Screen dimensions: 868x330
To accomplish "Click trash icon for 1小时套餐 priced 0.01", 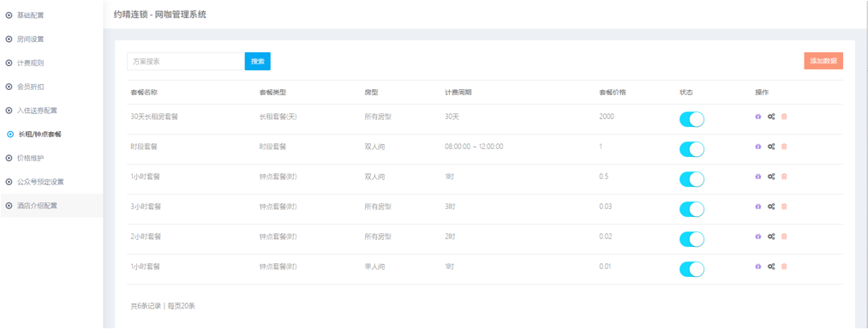I will tap(784, 267).
